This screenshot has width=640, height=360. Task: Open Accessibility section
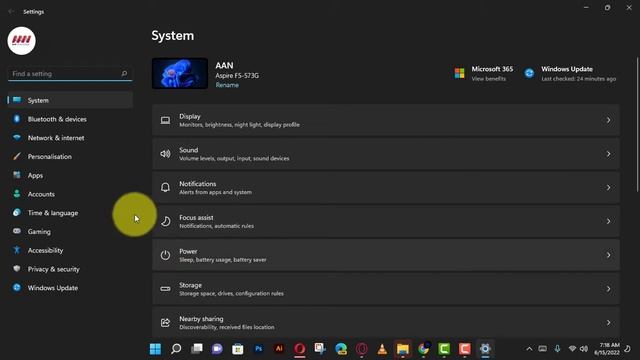point(70,251)
